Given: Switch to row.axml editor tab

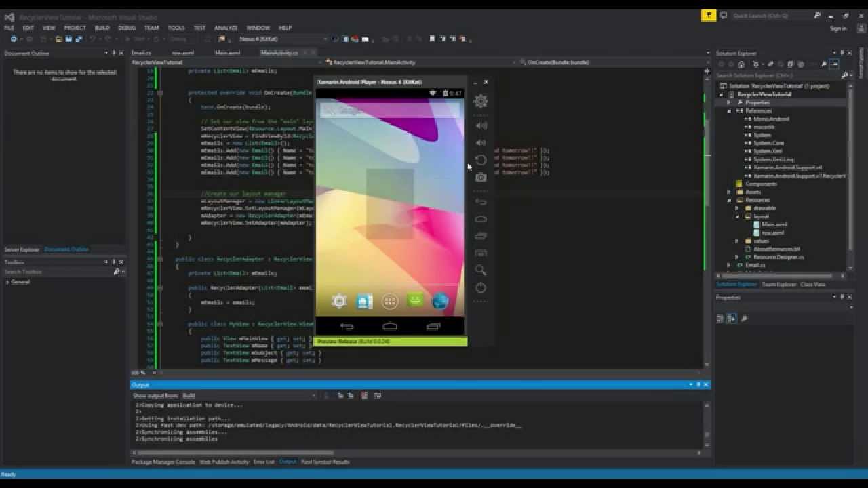Looking at the screenshot, I should pos(183,53).
